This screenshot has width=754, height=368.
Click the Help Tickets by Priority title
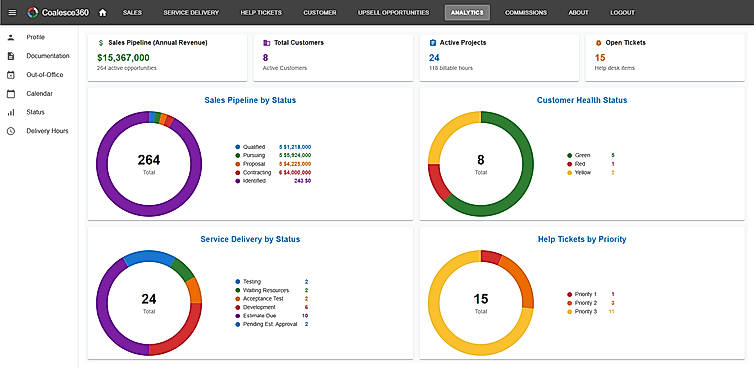click(x=582, y=239)
